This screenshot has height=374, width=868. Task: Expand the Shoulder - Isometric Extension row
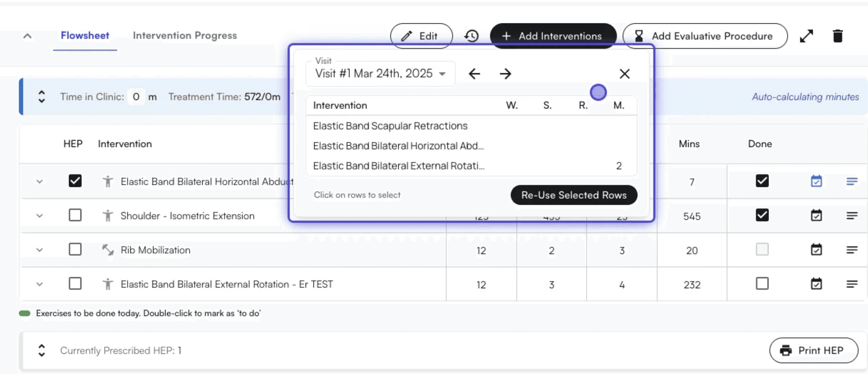click(x=40, y=216)
